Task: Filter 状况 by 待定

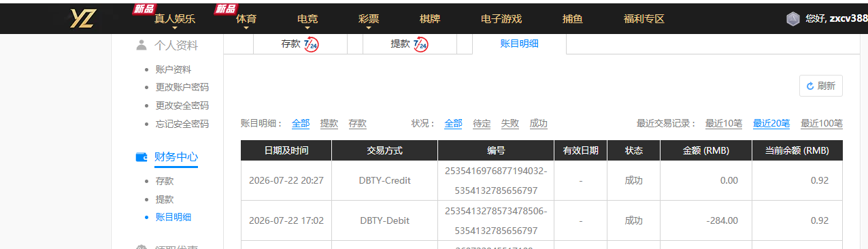Action: [482, 123]
